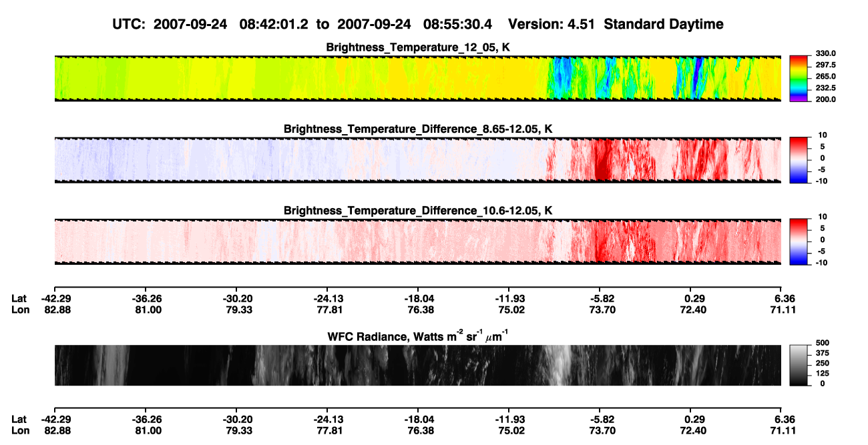The width and height of the screenshot is (868, 445).
Task: Click the red-blue colorbar beside 8.65-12.05 panel
Action: click(x=799, y=159)
